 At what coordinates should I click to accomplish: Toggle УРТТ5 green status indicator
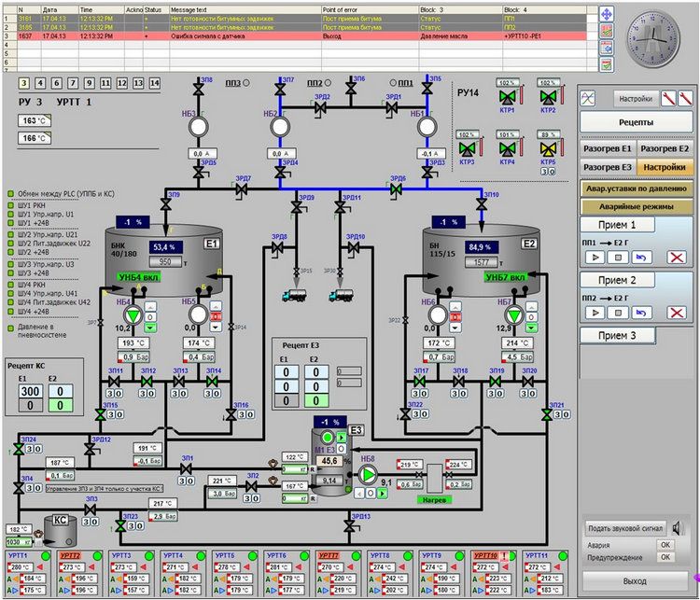[253, 556]
